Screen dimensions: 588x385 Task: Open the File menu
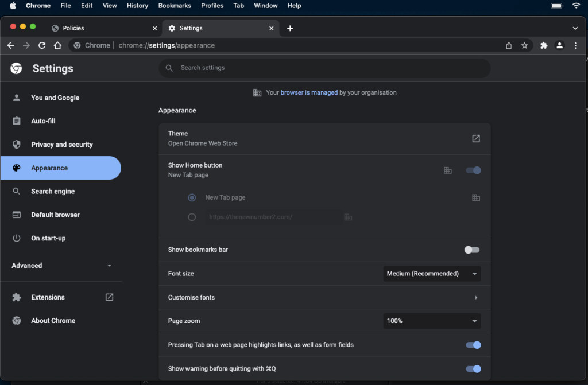click(65, 6)
